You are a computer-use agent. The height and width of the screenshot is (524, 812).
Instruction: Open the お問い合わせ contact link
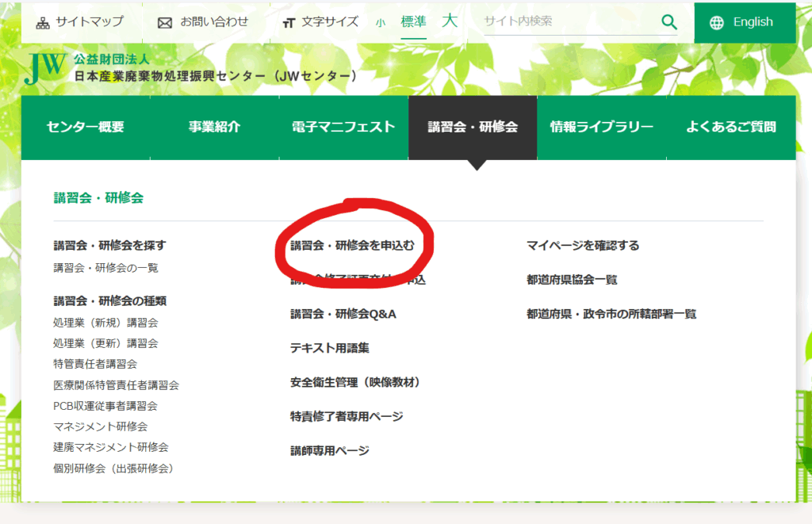pos(203,22)
